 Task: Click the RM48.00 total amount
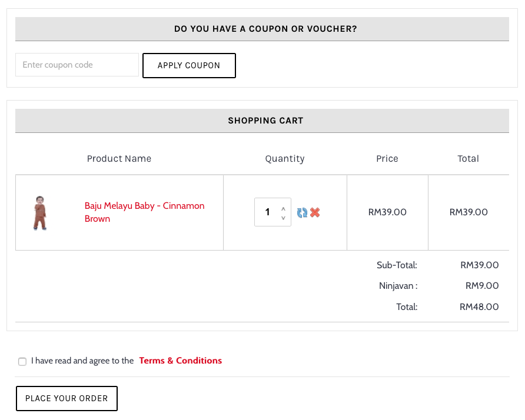coord(479,307)
